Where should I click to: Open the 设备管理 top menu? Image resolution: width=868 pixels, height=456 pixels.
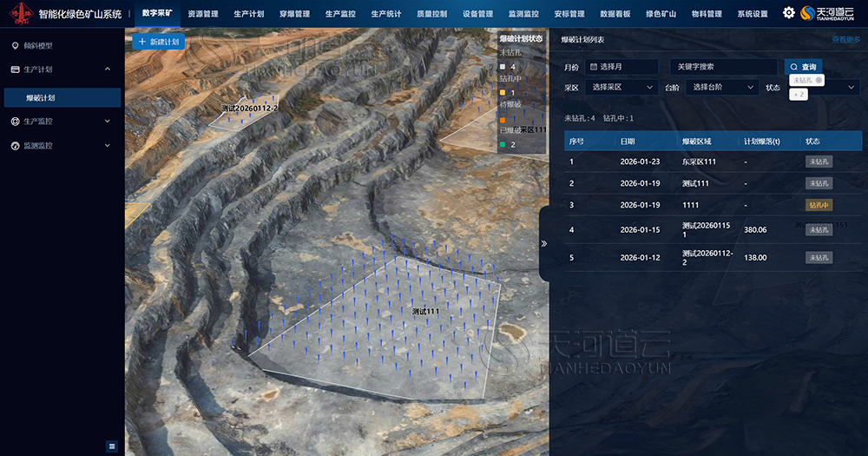pos(477,14)
